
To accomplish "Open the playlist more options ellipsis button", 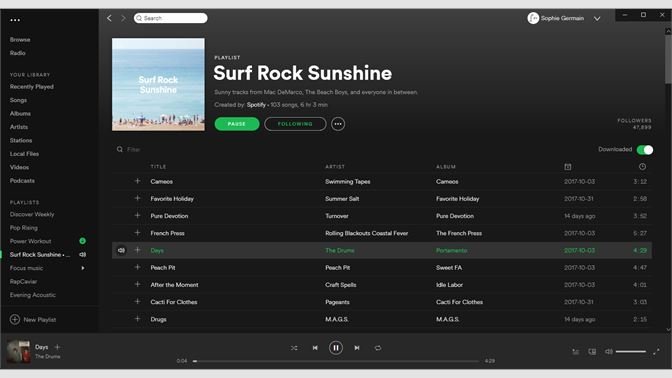I will pos(338,124).
